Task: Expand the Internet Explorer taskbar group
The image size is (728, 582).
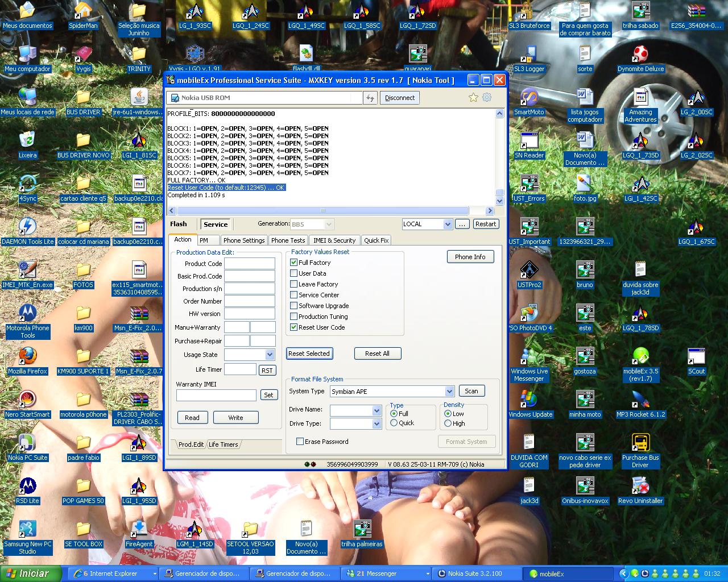Action: tap(155, 574)
